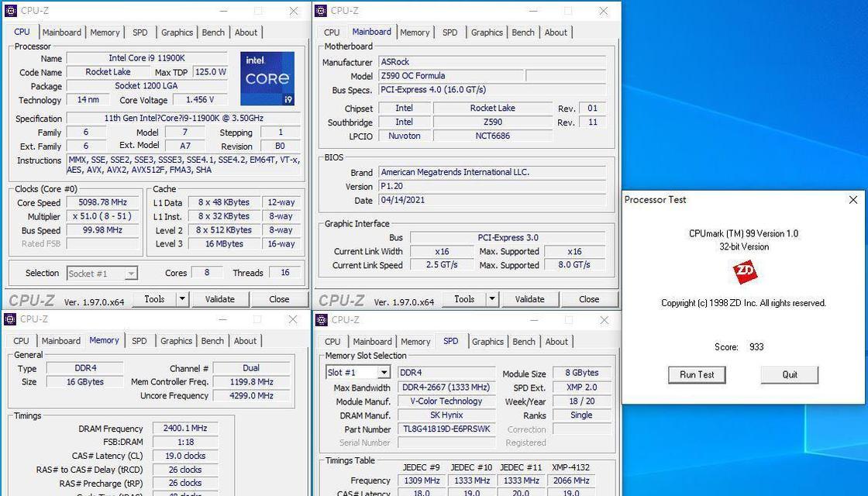Open Bench tab in the CPU window
The height and width of the screenshot is (496, 868).
[213, 32]
